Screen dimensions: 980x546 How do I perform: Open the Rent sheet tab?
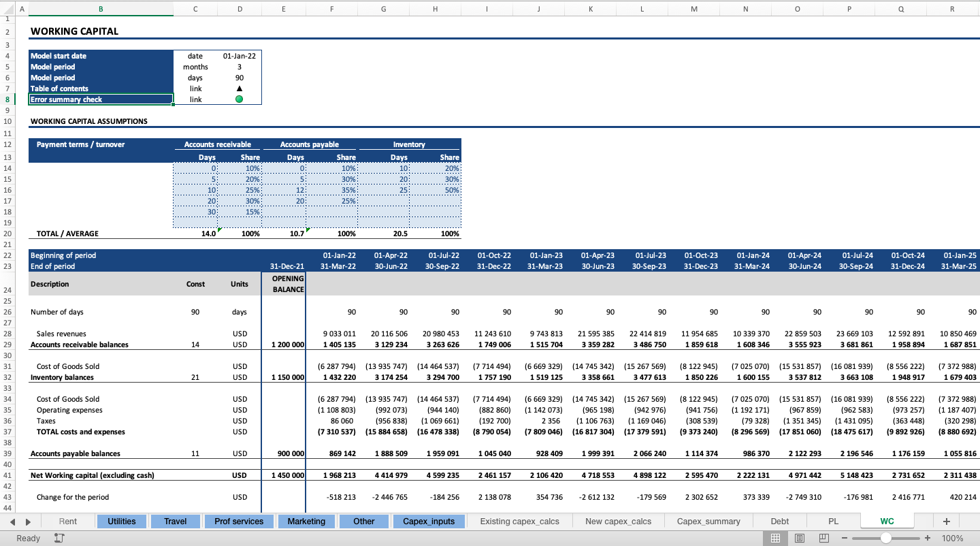click(68, 521)
